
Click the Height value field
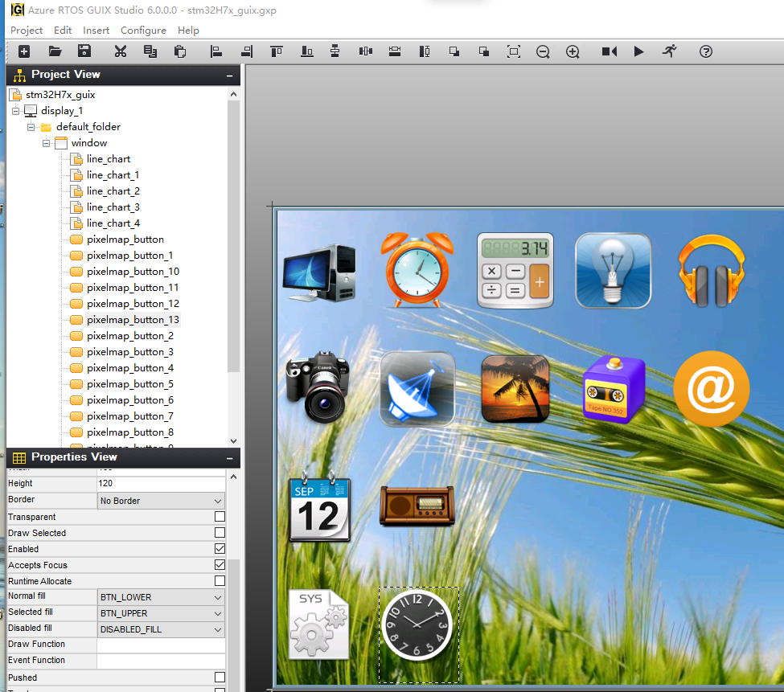(x=161, y=483)
